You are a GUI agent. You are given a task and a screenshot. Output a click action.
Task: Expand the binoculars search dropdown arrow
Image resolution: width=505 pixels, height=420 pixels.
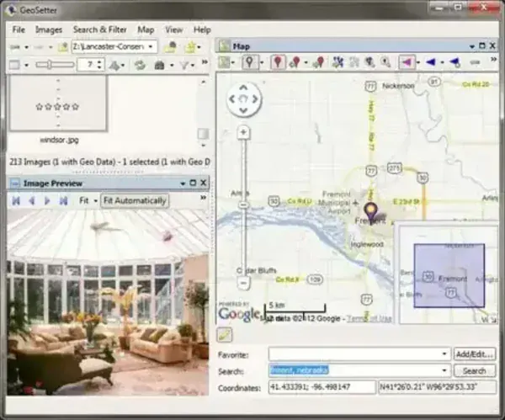(172, 66)
